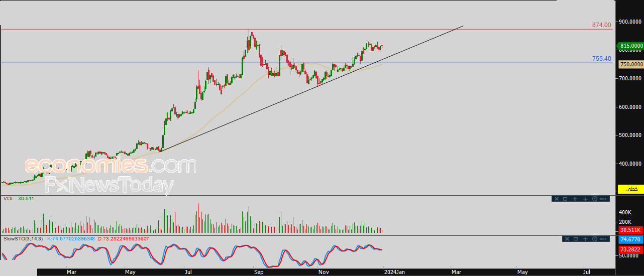This screenshot has height=276, width=644.
Task: Click the 30.511 volume value beside VOL
Action: click(x=26, y=199)
